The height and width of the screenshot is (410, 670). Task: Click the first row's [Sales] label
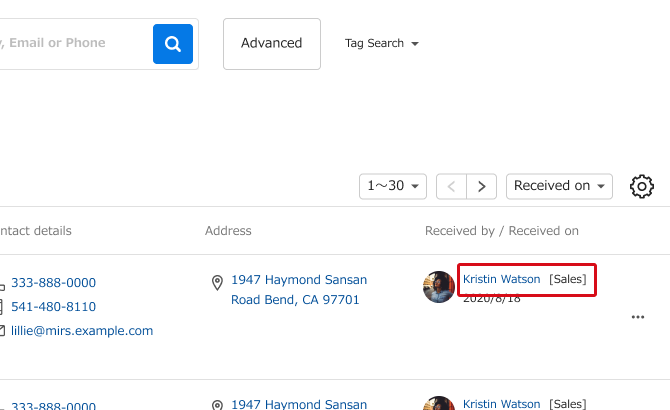(568, 279)
